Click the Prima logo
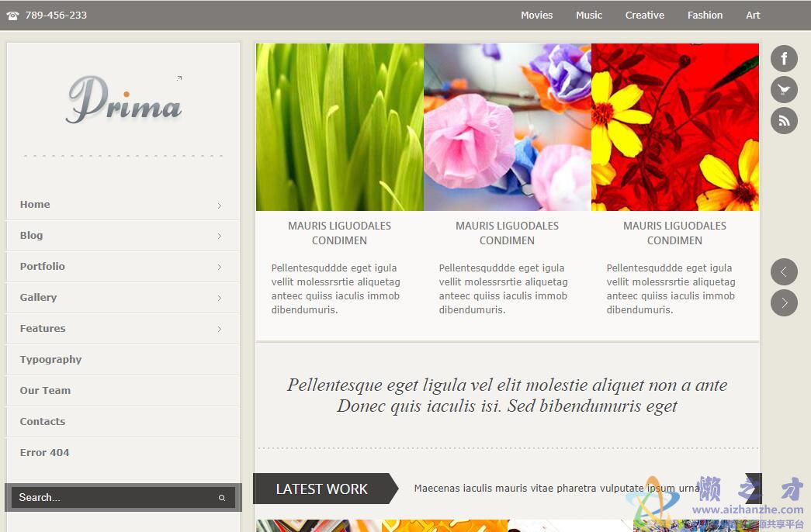Image resolution: width=811 pixels, height=532 pixels. click(x=124, y=101)
